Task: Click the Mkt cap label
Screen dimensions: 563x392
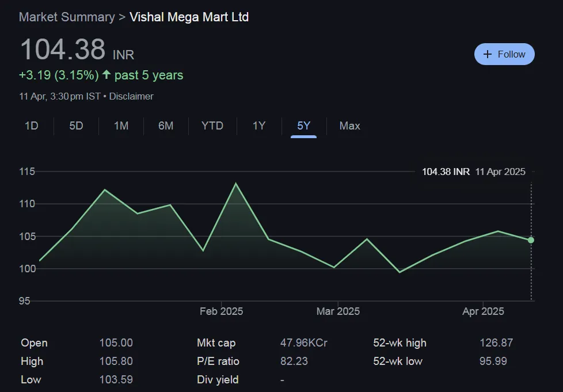Action: (x=216, y=343)
